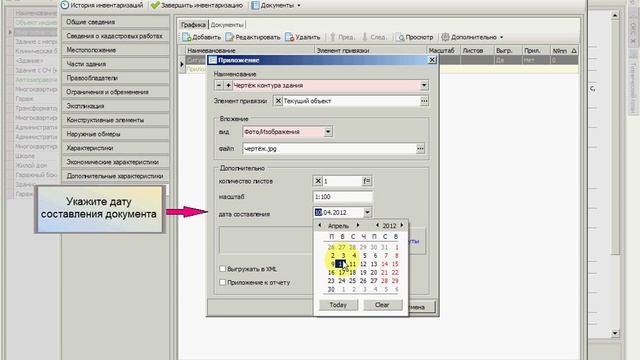Open Ограничения и обременения section
Screen dimensions: 640x360
(116, 92)
